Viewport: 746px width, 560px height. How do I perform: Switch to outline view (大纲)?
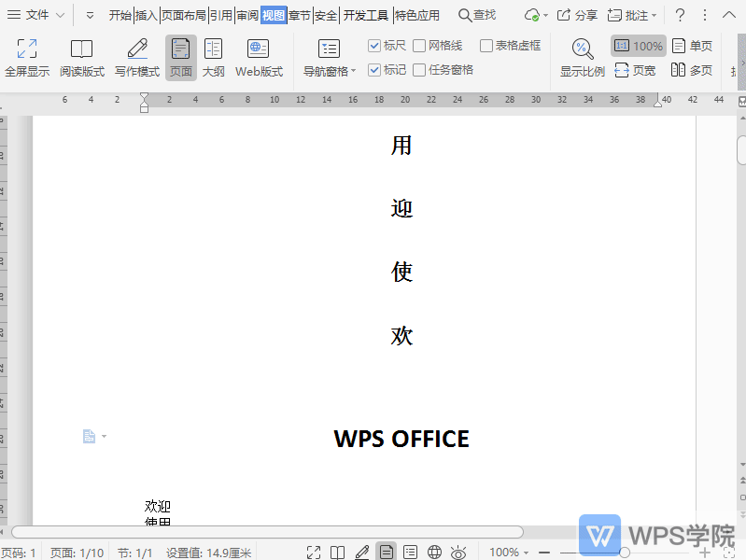(213, 58)
